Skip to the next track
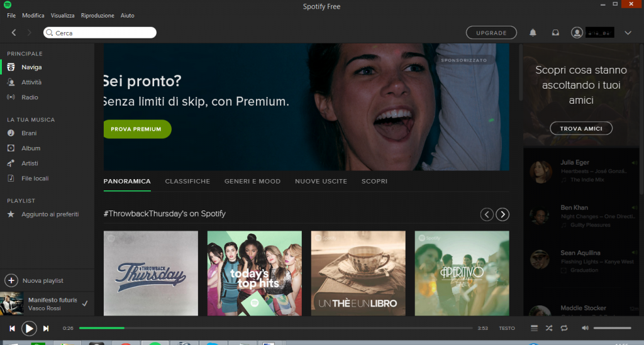The height and width of the screenshot is (345, 644). (x=46, y=328)
